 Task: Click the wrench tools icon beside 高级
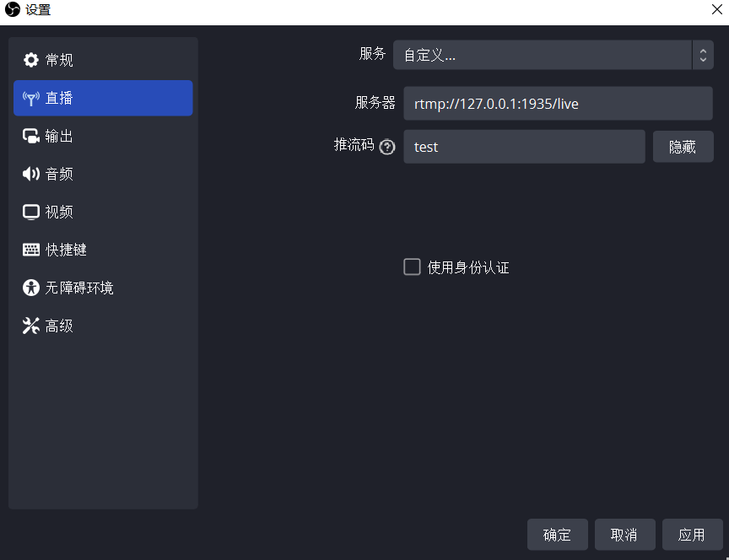click(31, 326)
